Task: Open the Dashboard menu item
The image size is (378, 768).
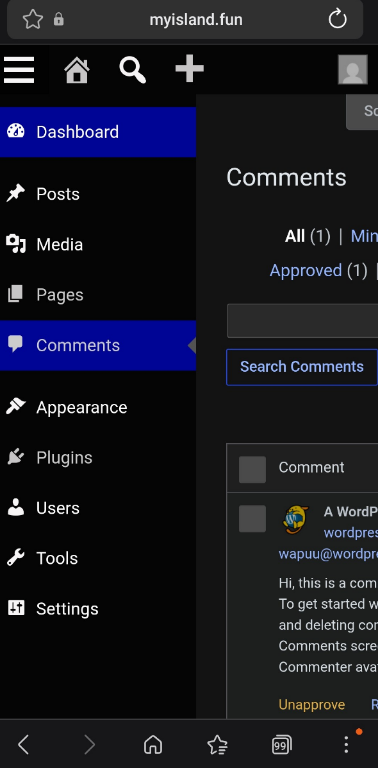Action: pyautogui.click(x=98, y=132)
